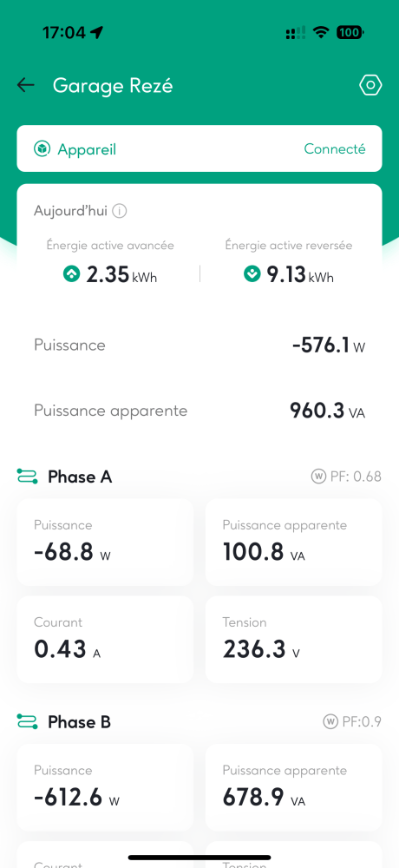Tap the PF 0.9 watt icon
The image size is (399, 868).
[x=330, y=721]
